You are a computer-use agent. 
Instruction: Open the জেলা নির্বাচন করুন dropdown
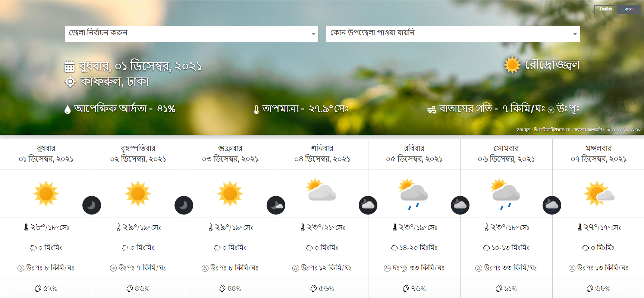[x=191, y=34]
